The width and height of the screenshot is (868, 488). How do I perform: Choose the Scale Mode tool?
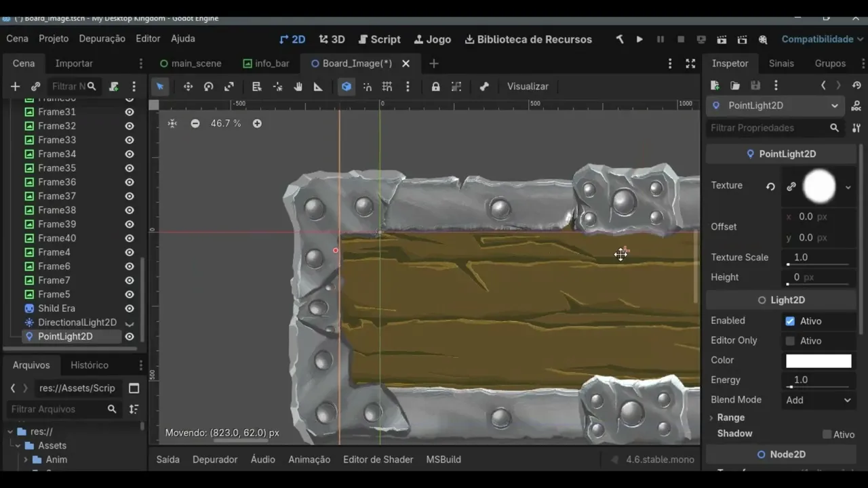pos(229,87)
